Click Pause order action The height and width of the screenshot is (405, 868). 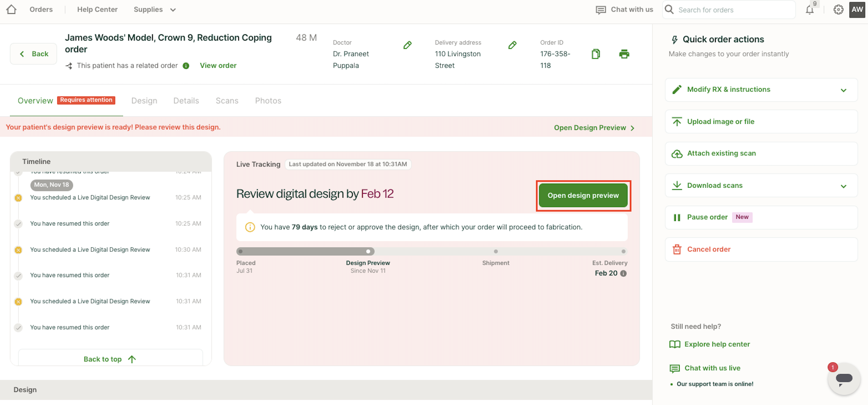click(x=707, y=217)
